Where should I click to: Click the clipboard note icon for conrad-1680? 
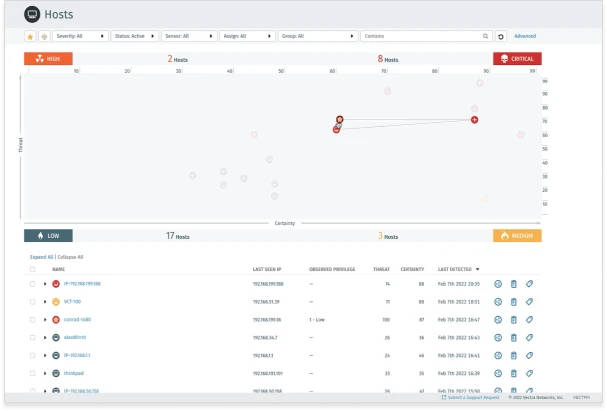(514, 319)
